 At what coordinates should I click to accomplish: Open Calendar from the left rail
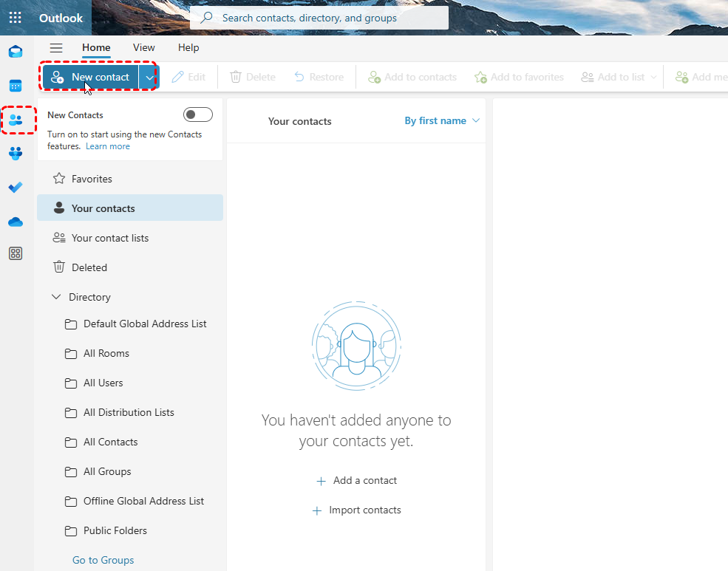[x=16, y=86]
